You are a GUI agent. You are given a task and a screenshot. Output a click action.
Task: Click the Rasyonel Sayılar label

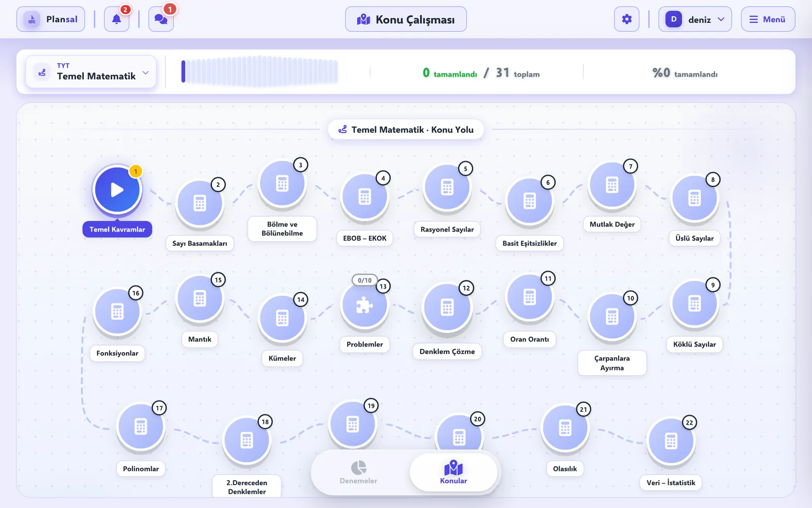pyautogui.click(x=447, y=230)
